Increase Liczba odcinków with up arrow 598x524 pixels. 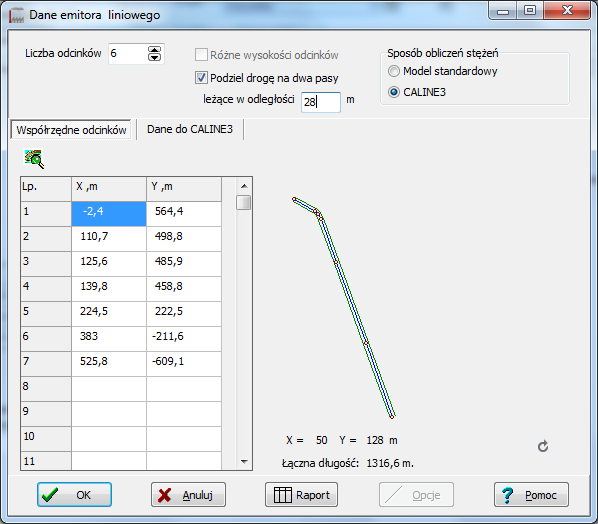pos(154,50)
